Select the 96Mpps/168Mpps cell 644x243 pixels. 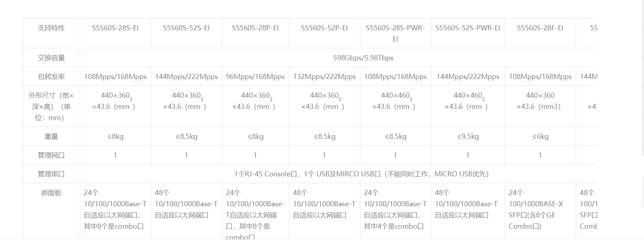pos(255,77)
